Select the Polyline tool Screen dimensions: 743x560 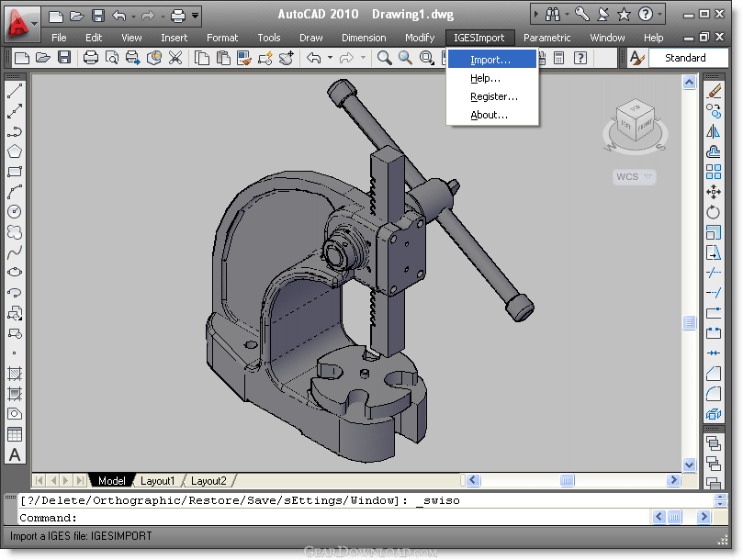click(x=15, y=131)
